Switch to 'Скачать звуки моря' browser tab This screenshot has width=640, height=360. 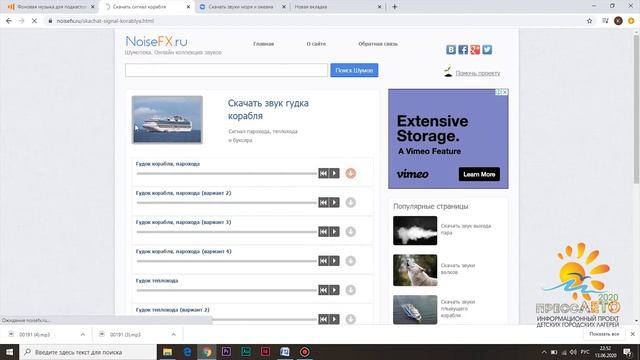tap(242, 7)
